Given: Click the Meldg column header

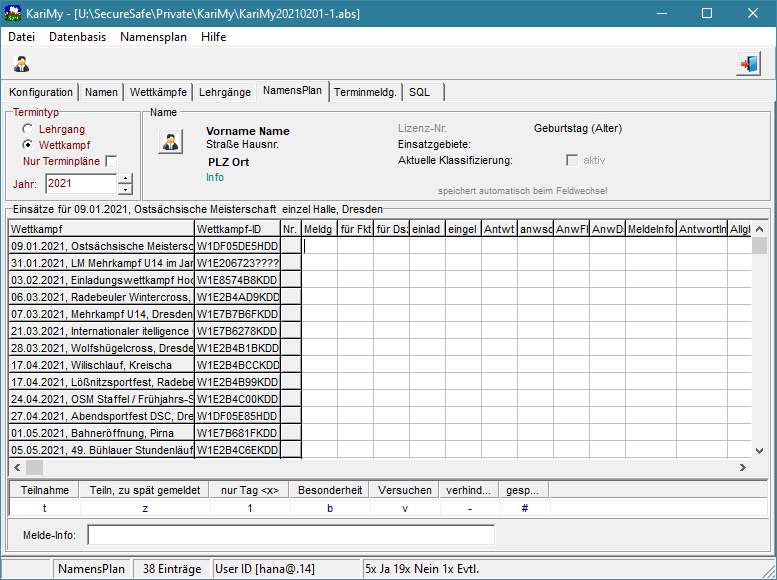Looking at the screenshot, I should [320, 229].
